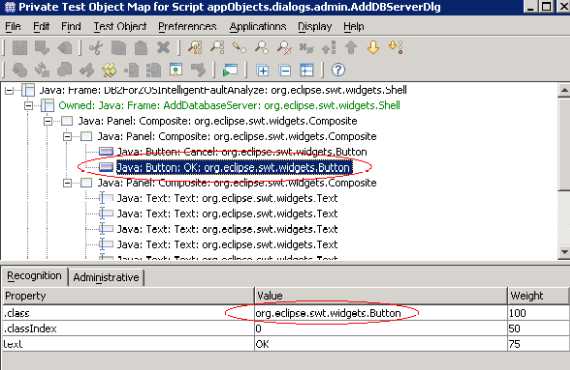
Task: Click the small window icon in second toolbar row
Action: tap(176, 70)
